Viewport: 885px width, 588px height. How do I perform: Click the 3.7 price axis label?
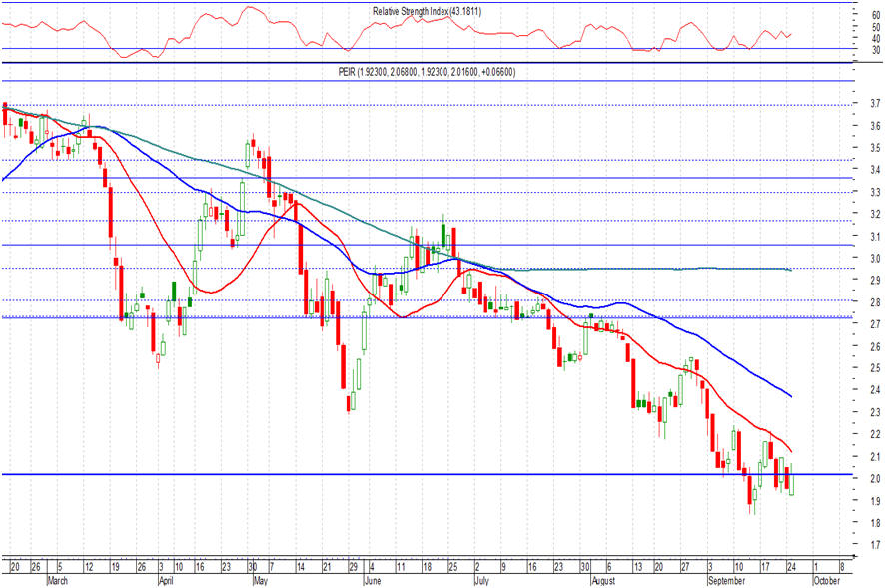pyautogui.click(x=875, y=103)
